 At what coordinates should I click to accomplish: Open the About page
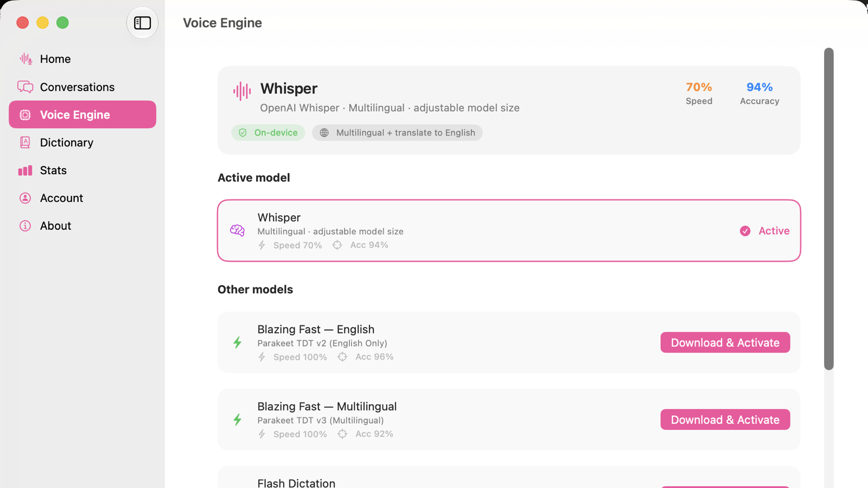click(82, 226)
